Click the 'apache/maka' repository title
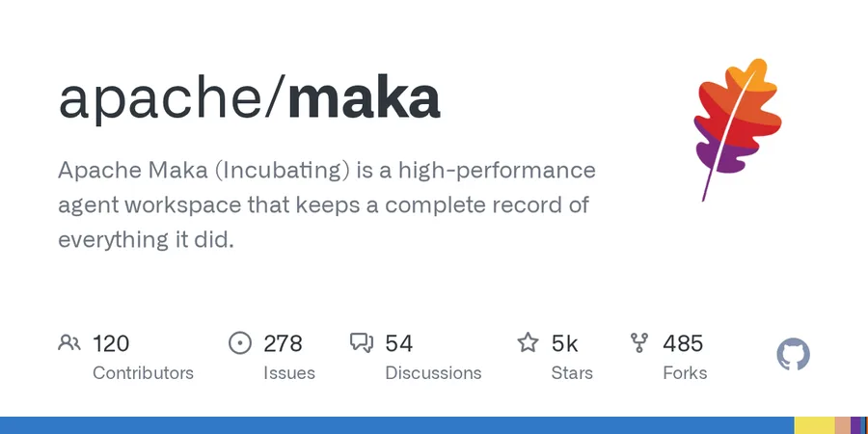 (x=249, y=98)
